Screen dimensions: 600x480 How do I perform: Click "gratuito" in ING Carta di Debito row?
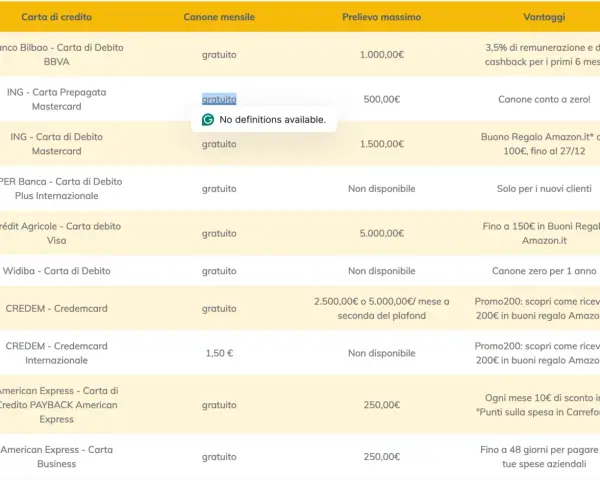coord(219,144)
